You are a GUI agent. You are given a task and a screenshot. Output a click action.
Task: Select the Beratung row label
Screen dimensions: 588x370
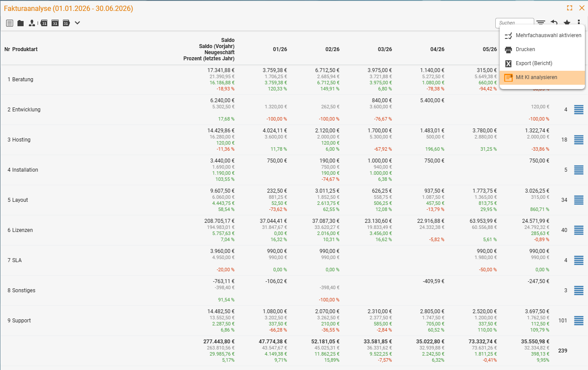[23, 80]
